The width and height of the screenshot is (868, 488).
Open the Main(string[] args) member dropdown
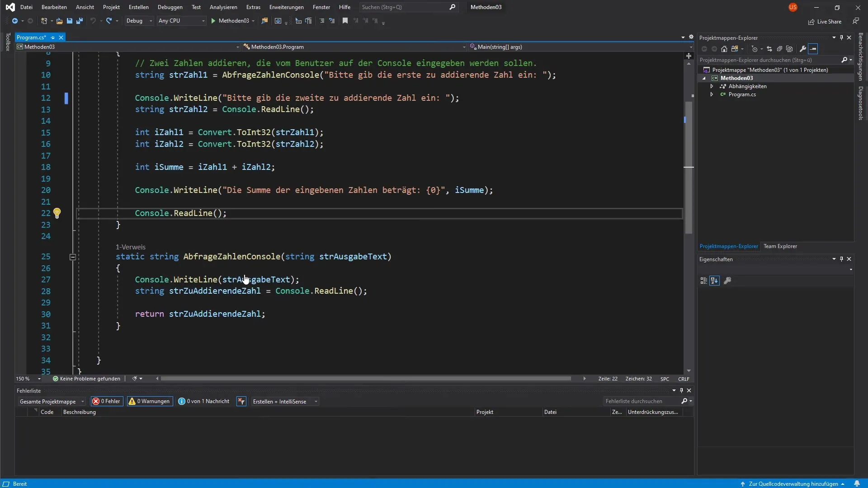coord(580,47)
